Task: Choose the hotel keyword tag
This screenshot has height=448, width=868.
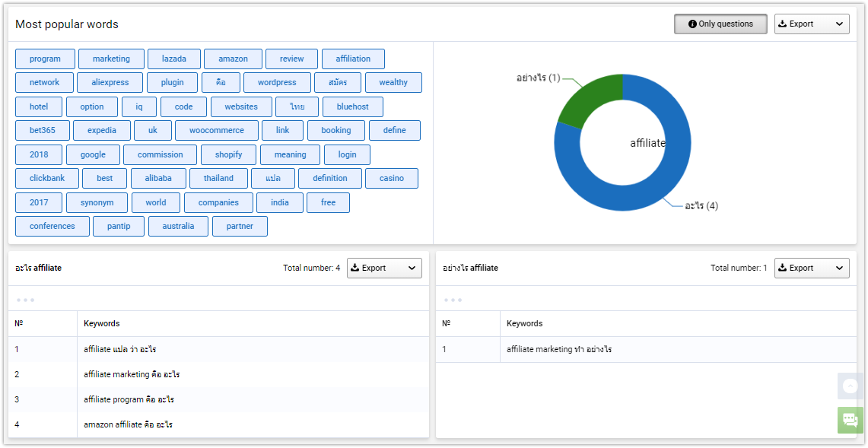Action: (x=39, y=107)
